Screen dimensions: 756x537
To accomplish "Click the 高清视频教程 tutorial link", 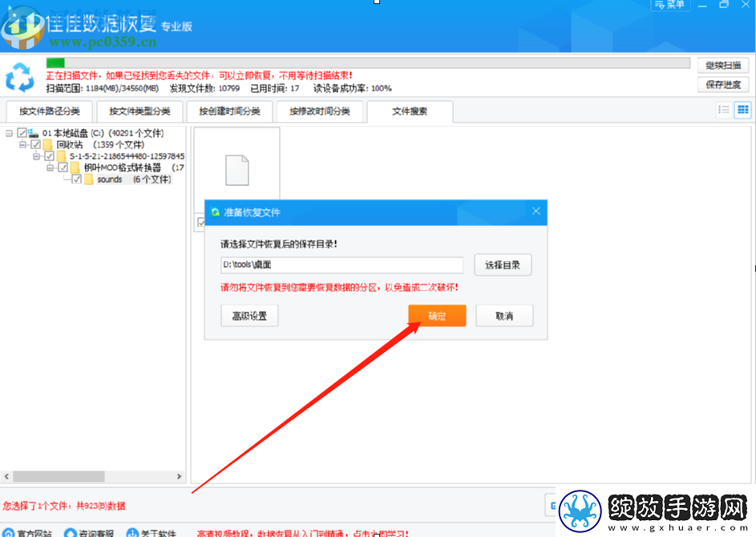I will pyautogui.click(x=303, y=533).
